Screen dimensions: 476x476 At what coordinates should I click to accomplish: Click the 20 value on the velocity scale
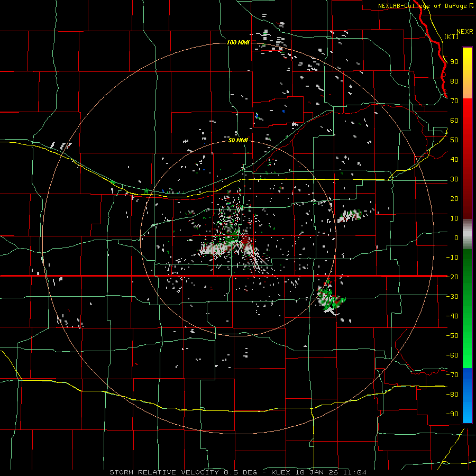point(454,199)
